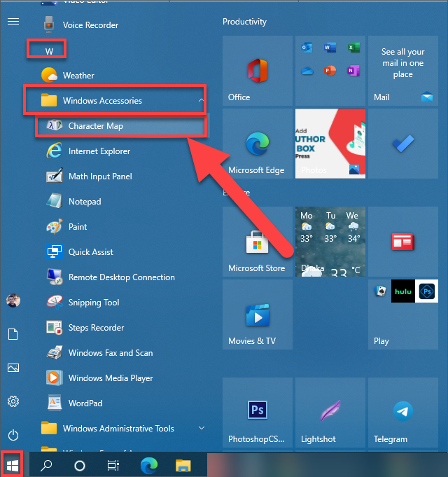Open the Power options button
This screenshot has width=448, height=477.
pyautogui.click(x=13, y=435)
